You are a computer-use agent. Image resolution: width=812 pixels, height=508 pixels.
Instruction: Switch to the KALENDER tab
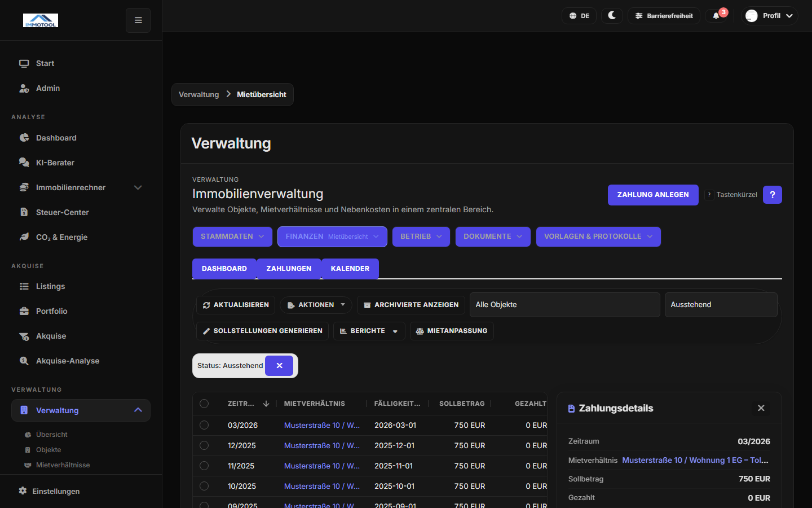coord(350,269)
